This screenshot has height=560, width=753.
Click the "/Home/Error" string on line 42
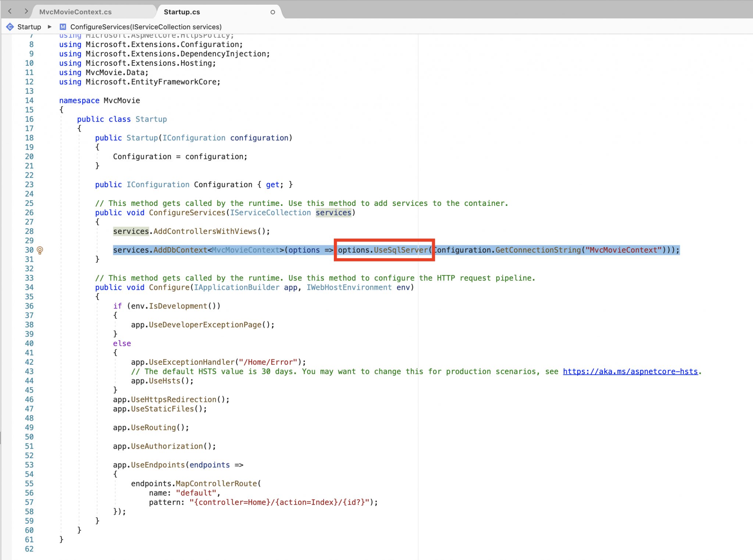click(x=268, y=362)
